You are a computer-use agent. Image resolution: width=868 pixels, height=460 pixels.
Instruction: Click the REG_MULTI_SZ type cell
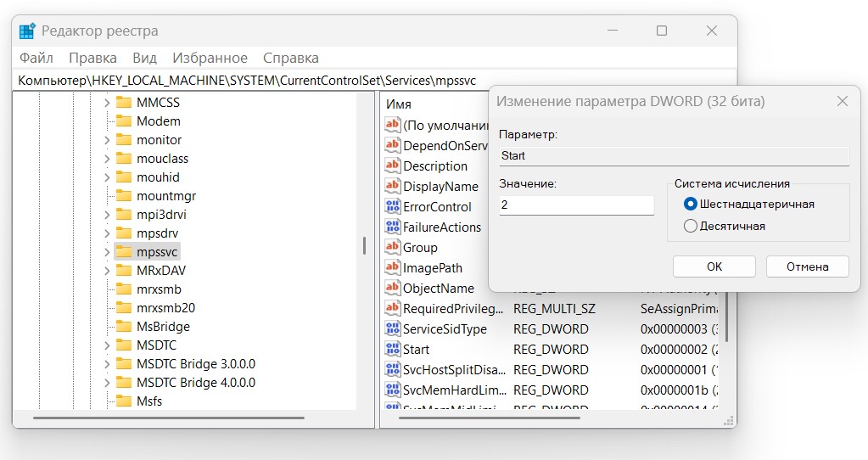pyautogui.click(x=554, y=309)
